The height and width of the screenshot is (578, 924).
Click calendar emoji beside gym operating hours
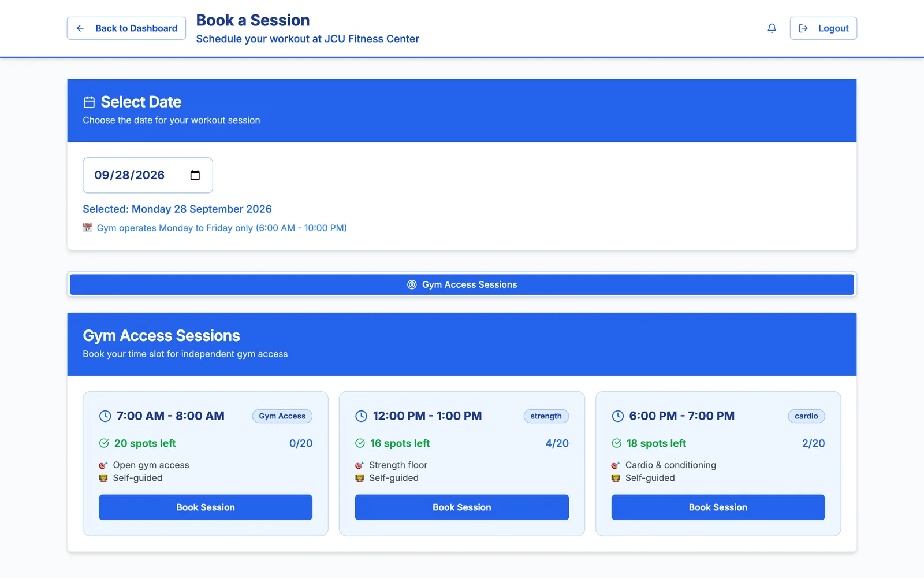coord(87,228)
